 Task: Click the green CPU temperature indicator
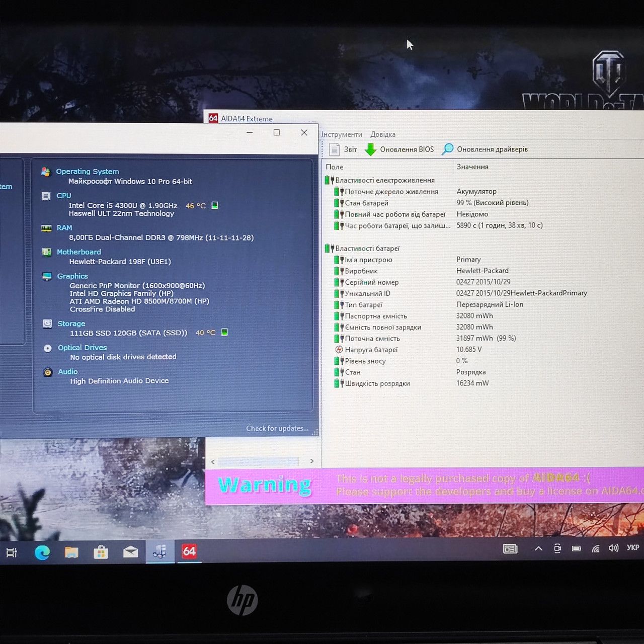215,205
